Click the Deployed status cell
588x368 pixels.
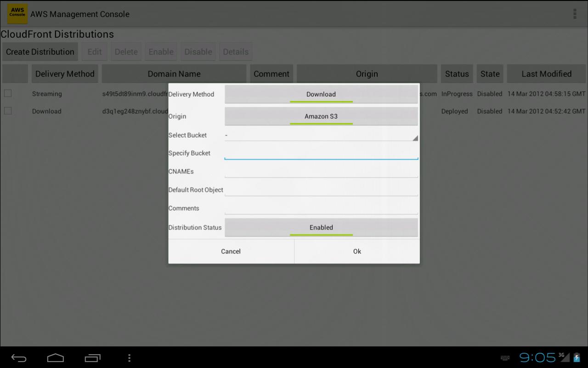click(455, 111)
